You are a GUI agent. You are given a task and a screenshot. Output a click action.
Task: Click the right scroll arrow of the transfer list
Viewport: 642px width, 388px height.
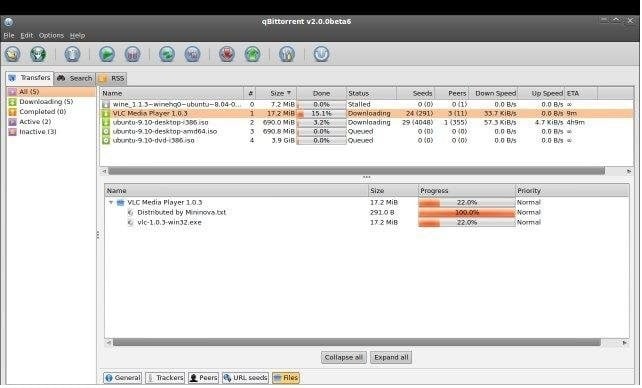pos(628,171)
